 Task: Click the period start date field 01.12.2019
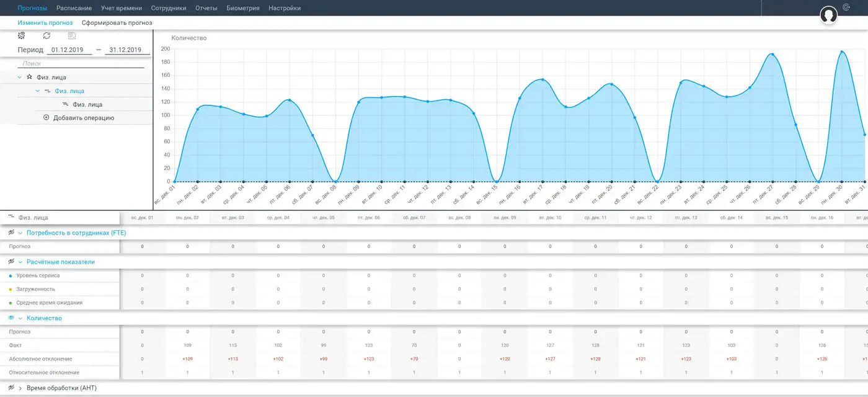click(x=69, y=50)
